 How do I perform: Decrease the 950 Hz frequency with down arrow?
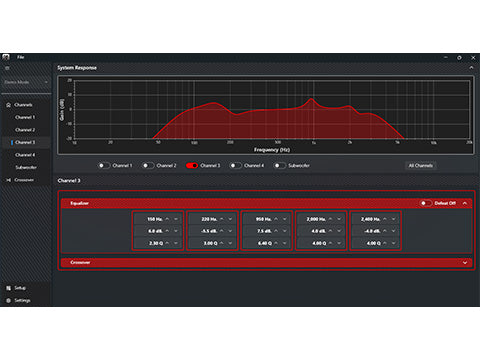tap(285, 219)
